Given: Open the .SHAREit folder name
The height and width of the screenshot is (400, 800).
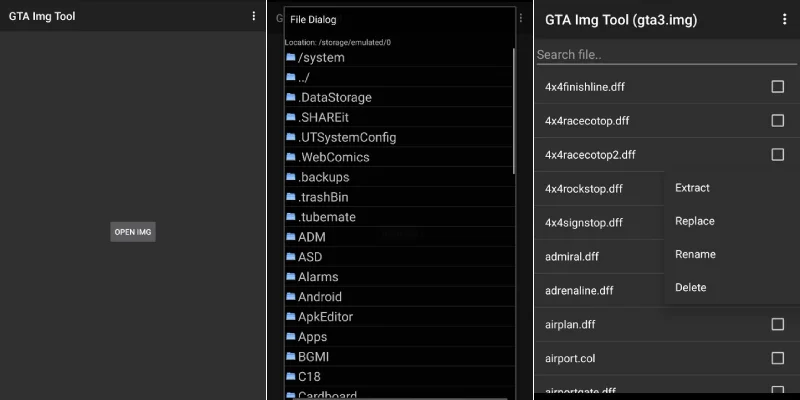Looking at the screenshot, I should [323, 117].
